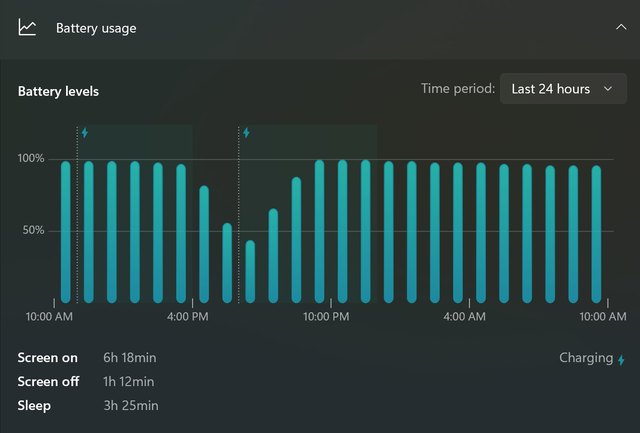
Task: Click the Screen on 6h 18min entry
Action: click(x=87, y=358)
